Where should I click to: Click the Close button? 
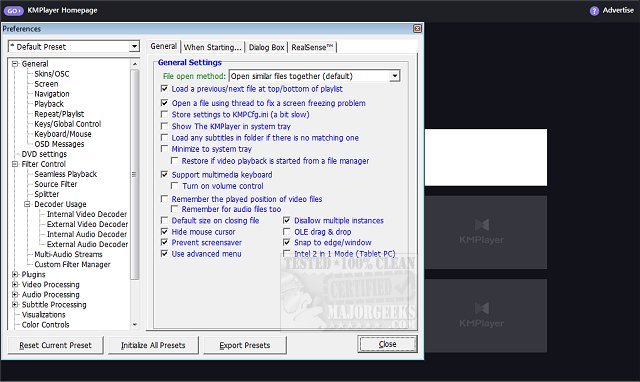[x=387, y=344]
